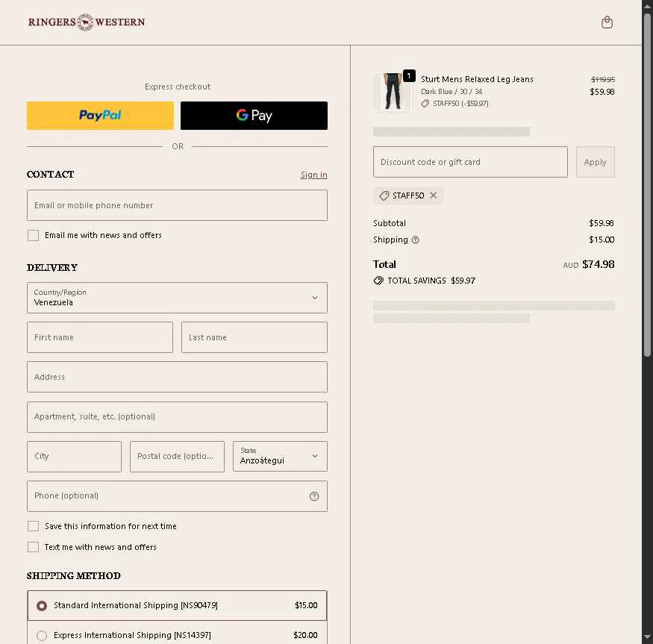This screenshot has height=644, width=653.
Task: Check Text me with news and offers
Action: click(34, 547)
